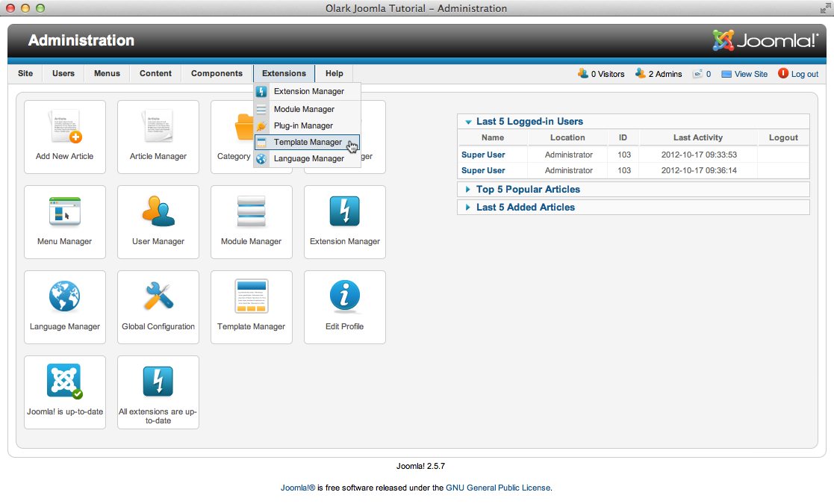Viewport: 834px width, 504px height.
Task: Open Super User profile from the users table
Action: [x=482, y=155]
